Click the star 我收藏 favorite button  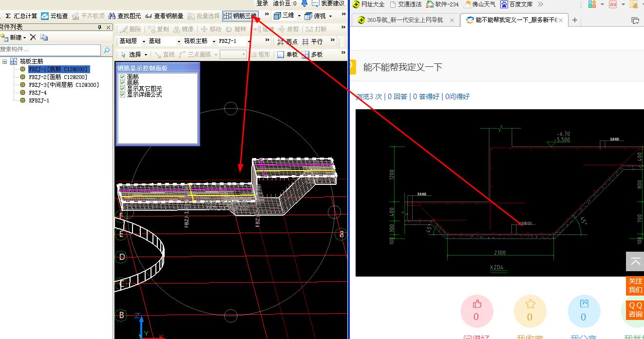(x=530, y=311)
